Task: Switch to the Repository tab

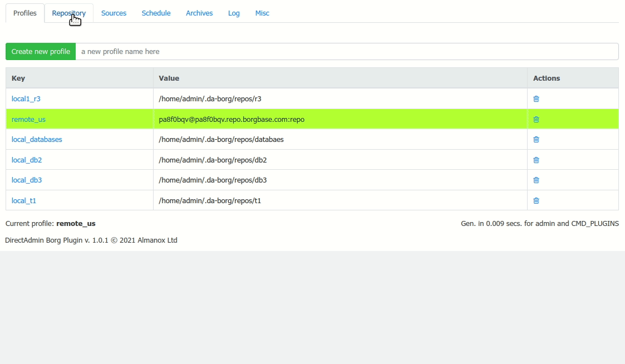Action: 68,13
